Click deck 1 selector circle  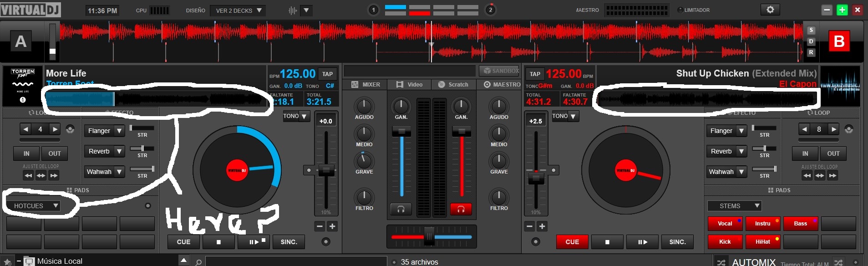click(373, 10)
